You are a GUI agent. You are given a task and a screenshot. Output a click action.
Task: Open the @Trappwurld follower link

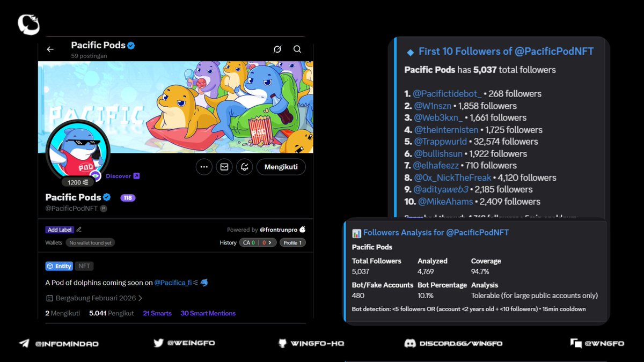440,142
